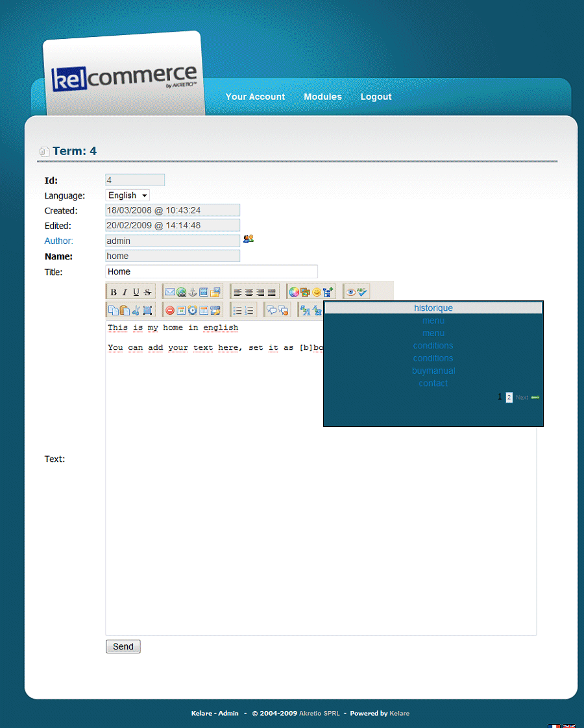Viewport: 584px width, 728px height.
Task: Insert a smiley emoticon
Action: click(317, 292)
